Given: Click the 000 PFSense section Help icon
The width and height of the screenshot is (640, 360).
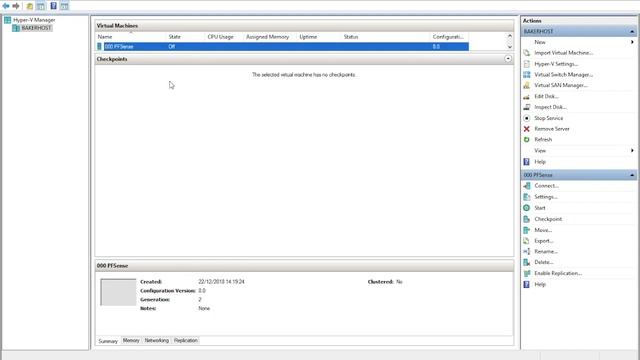Looking at the screenshot, I should [527, 284].
